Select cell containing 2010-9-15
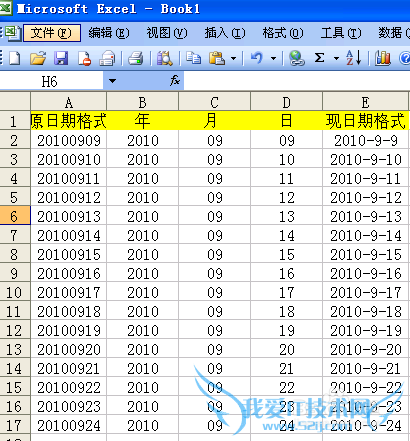This screenshot has width=410, height=441. [366, 254]
